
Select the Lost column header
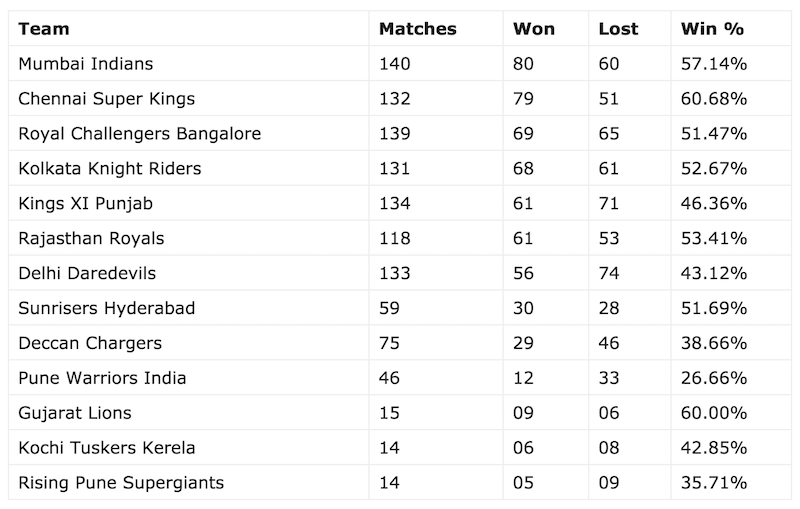pos(618,29)
